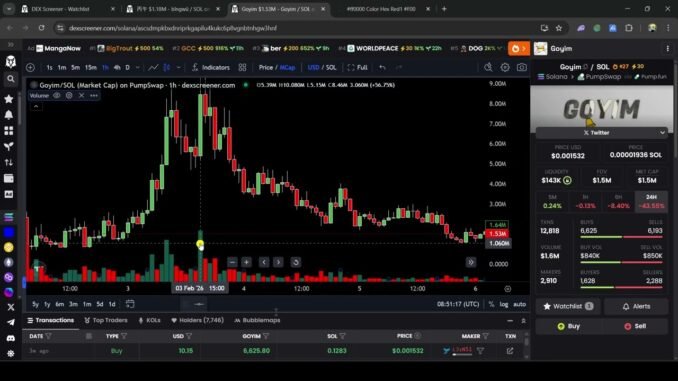Select the 24H performance tab
This screenshot has height=381, width=678.
point(651,202)
